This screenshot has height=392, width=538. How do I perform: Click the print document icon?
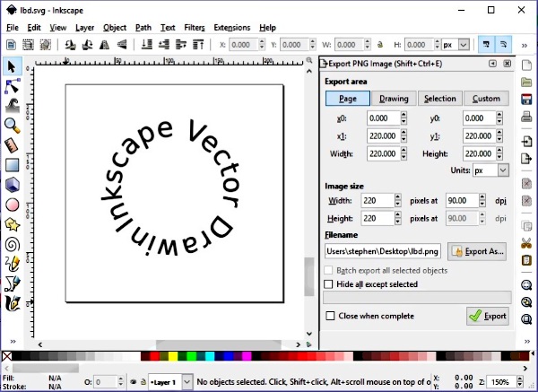click(x=526, y=117)
